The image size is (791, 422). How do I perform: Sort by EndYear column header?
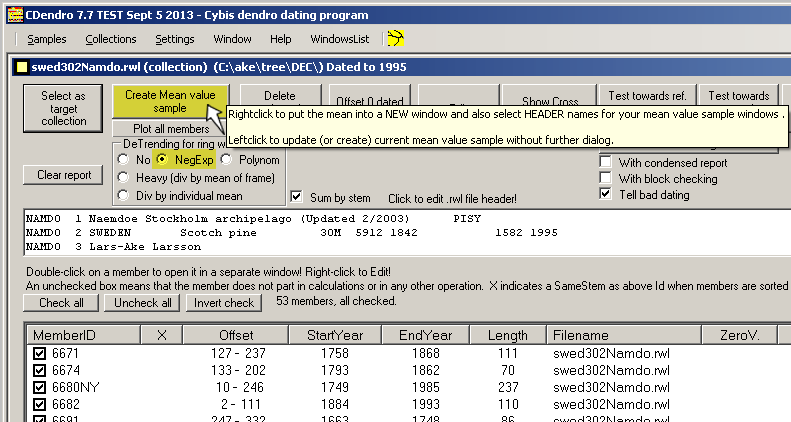[x=425, y=335]
